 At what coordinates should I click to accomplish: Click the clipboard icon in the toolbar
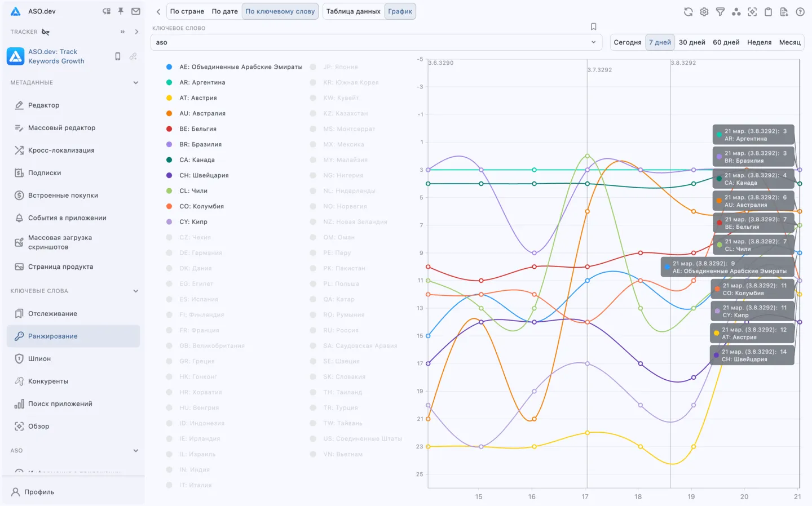click(x=768, y=12)
